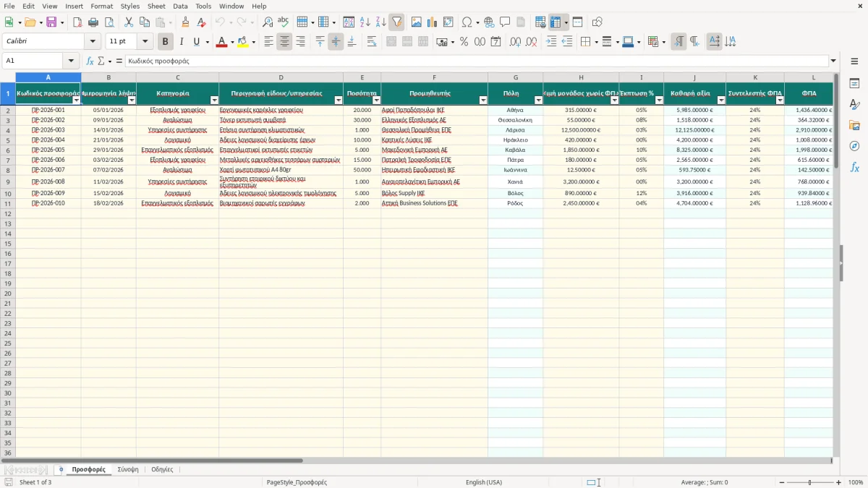Switch to the Οδηγίες sheet tab
Image resolution: width=868 pixels, height=488 pixels.
(x=162, y=469)
